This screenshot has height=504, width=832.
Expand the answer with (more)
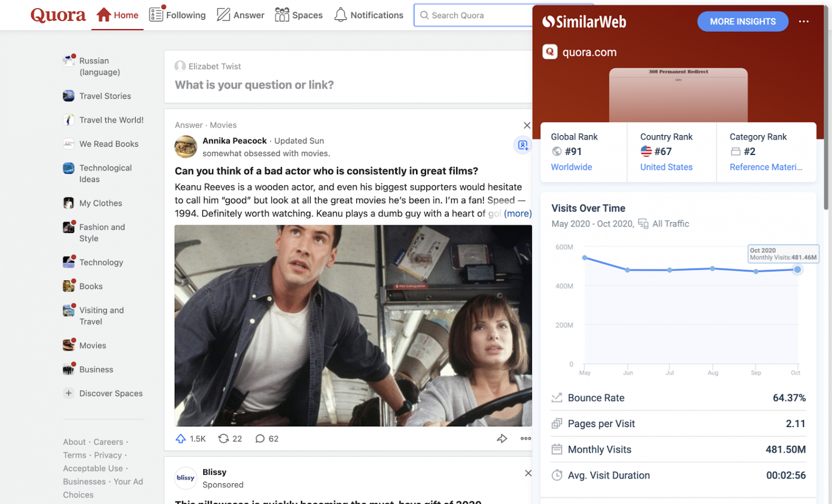(x=518, y=213)
